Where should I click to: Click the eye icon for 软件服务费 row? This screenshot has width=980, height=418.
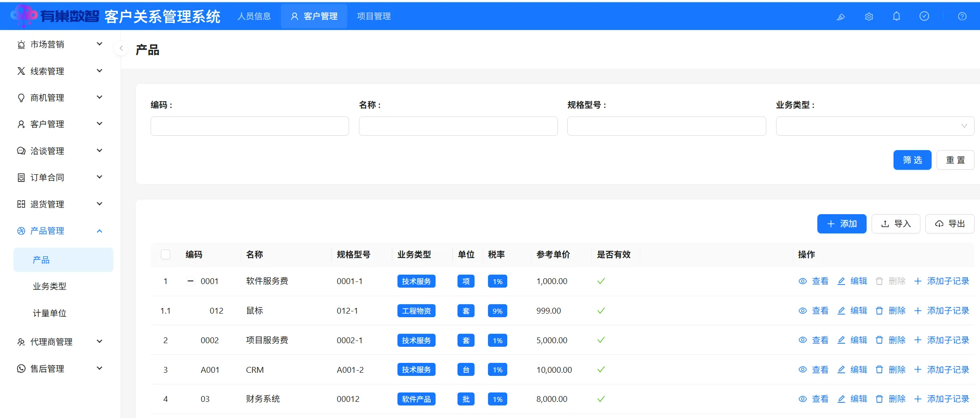pyautogui.click(x=803, y=281)
